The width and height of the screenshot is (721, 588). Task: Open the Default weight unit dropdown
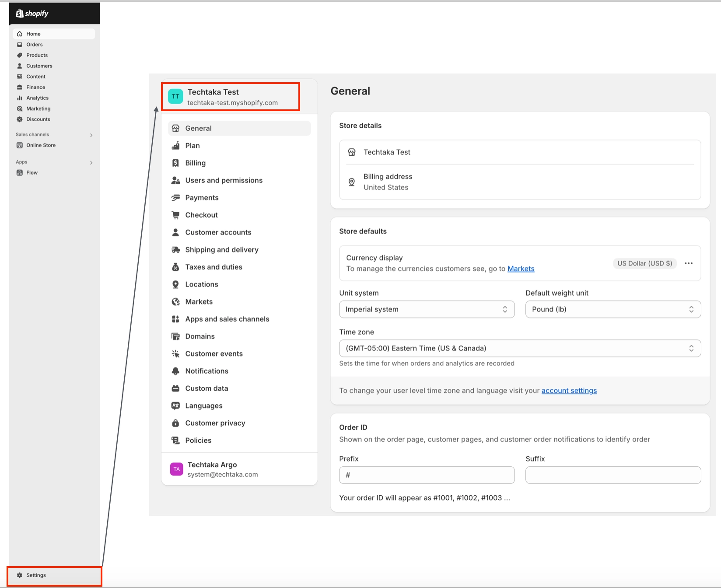[613, 309]
